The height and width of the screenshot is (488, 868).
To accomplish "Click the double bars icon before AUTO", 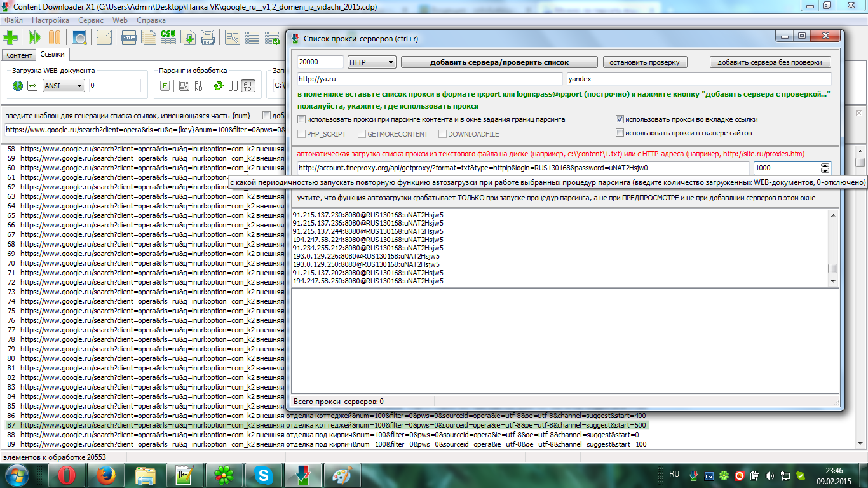I will 233,86.
